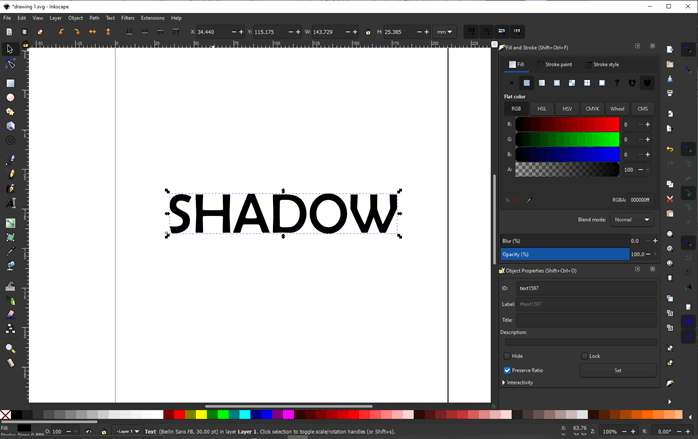
Task: Rotate selection 90° counter-clockwise
Action: 61,32
